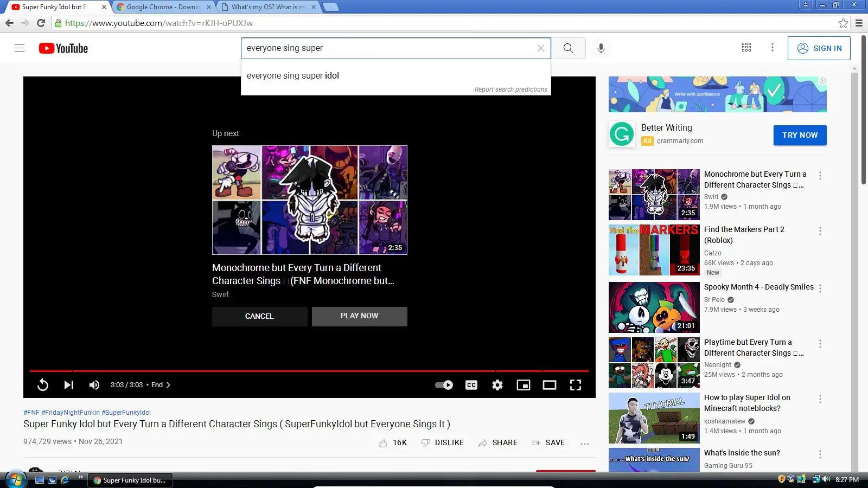868x488 pixels.
Task: Cancel the Up next autoplay
Action: click(259, 317)
